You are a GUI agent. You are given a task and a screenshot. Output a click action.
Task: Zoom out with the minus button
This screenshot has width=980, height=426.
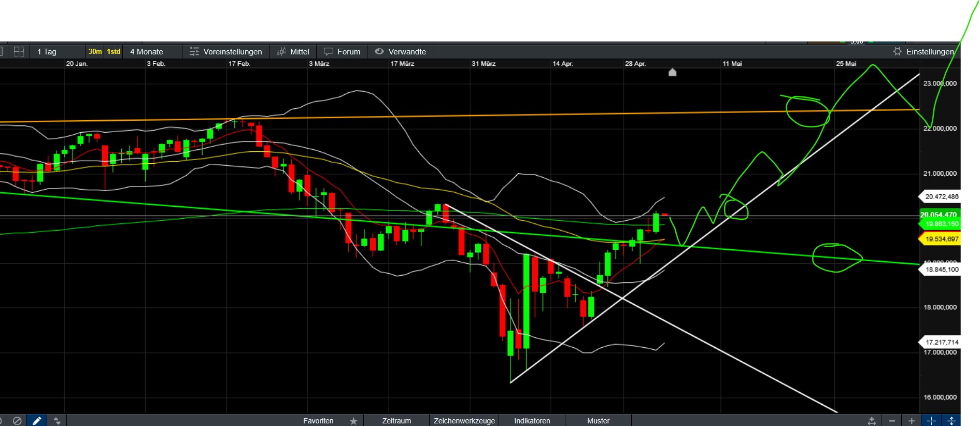click(x=892, y=421)
